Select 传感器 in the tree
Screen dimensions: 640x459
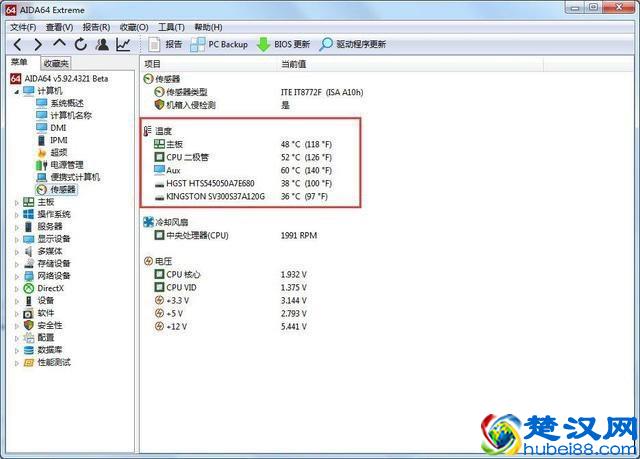point(56,189)
